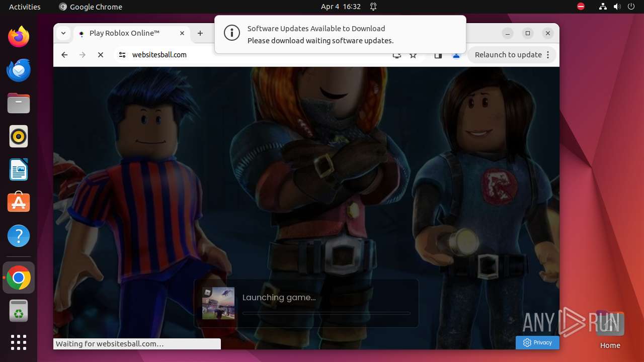
Task: Click the Launching game progress bar
Action: (x=327, y=313)
